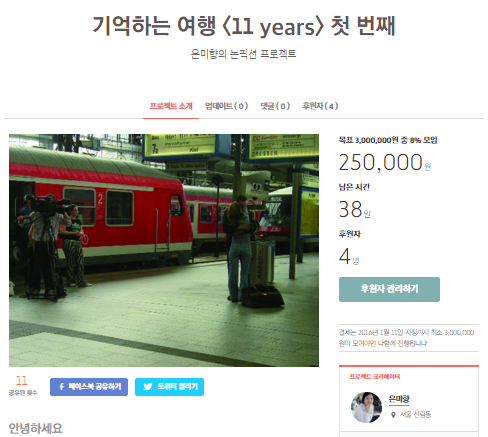Image resolution: width=488 pixels, height=437 pixels.
Task: Click the 250,000 원 pledged amount
Action: [x=385, y=162]
